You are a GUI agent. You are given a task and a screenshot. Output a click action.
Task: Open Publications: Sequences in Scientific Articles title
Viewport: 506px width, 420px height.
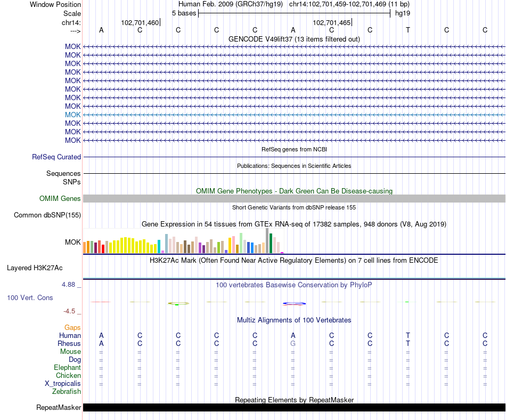pyautogui.click(x=294, y=166)
